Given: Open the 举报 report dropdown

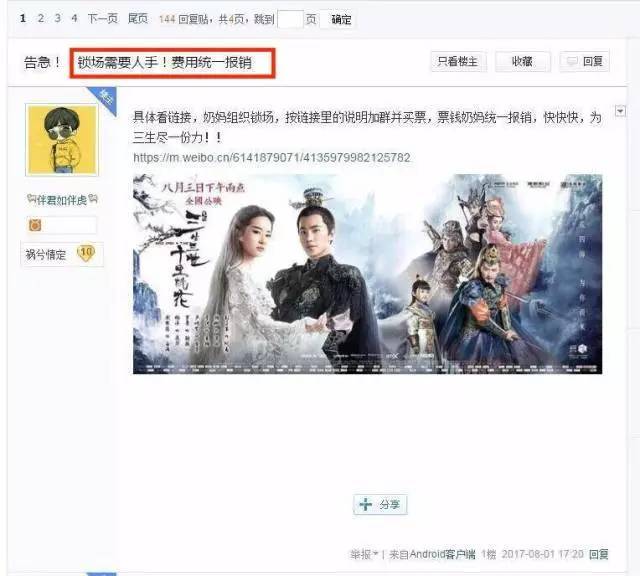Looking at the screenshot, I should click(364, 554).
